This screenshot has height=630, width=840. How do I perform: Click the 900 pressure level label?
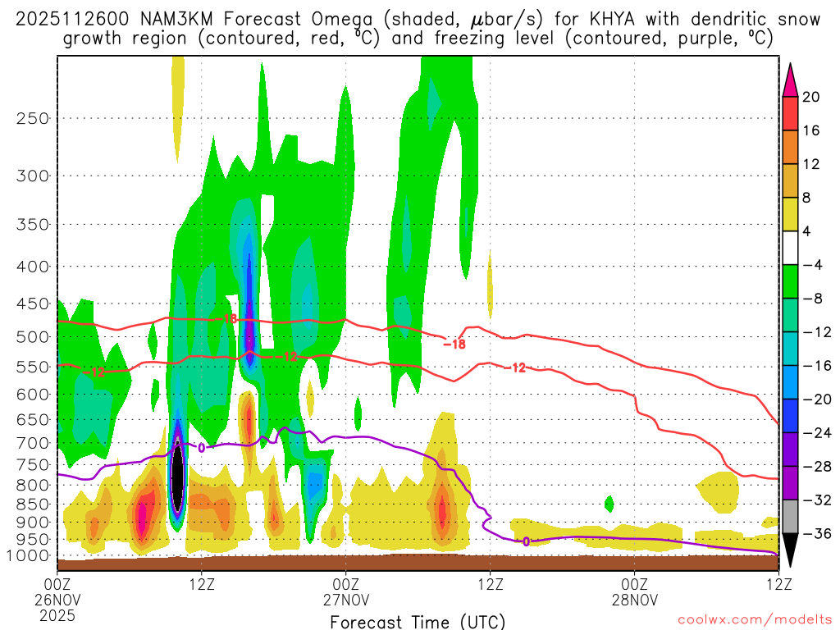pos(33,523)
